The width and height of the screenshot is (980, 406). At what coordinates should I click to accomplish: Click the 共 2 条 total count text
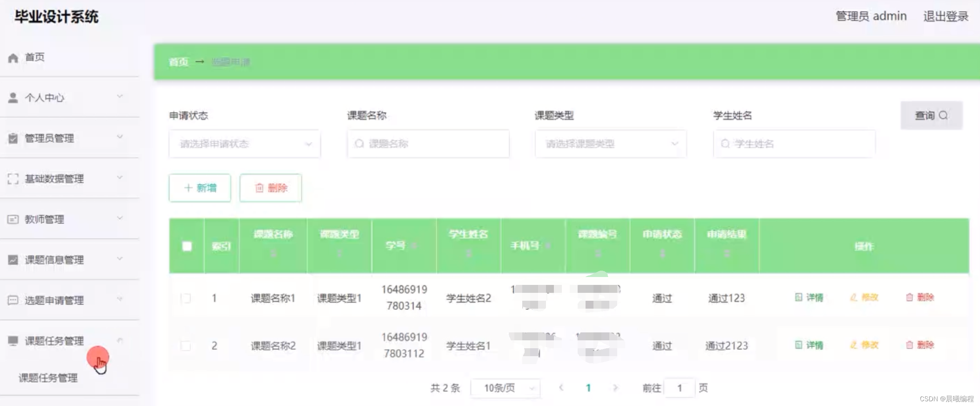coord(445,388)
